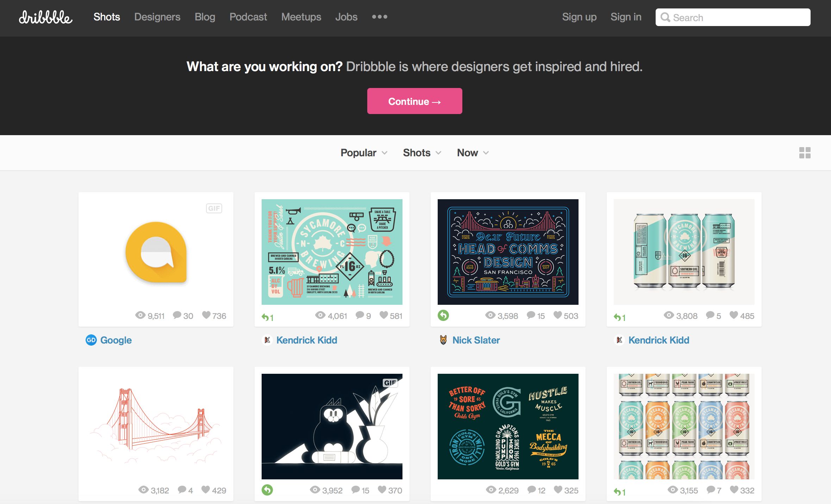
Task: Click the 3,182 views count
Action: 160,491
